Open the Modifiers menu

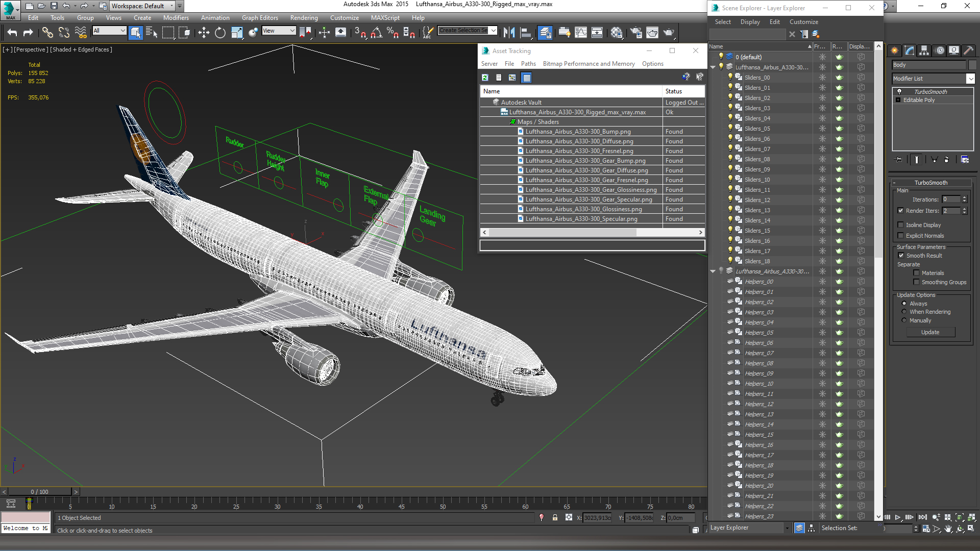176,18
